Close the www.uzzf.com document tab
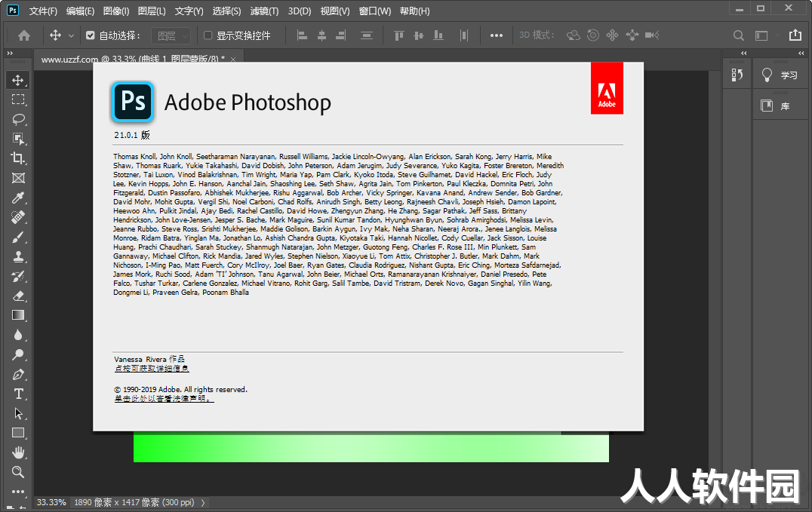 click(x=233, y=59)
